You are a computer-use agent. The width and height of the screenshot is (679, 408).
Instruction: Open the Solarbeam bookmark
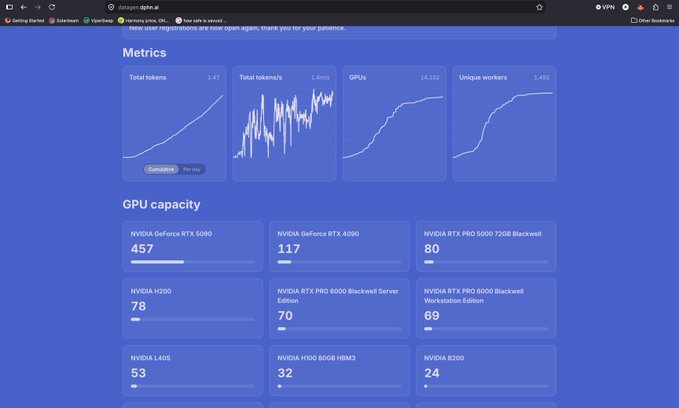64,20
